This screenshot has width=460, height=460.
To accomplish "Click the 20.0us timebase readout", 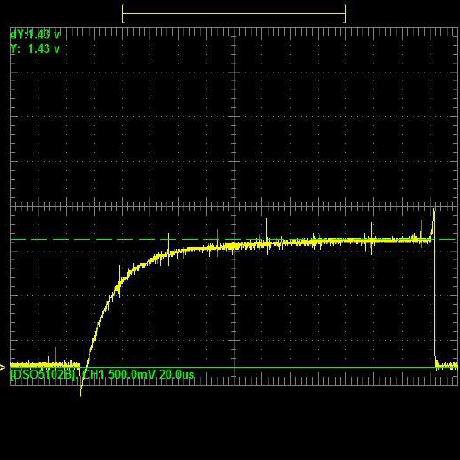I will (x=177, y=374).
